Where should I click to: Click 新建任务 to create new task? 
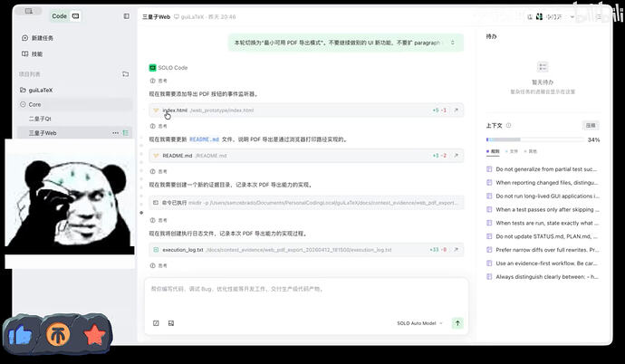(x=43, y=38)
